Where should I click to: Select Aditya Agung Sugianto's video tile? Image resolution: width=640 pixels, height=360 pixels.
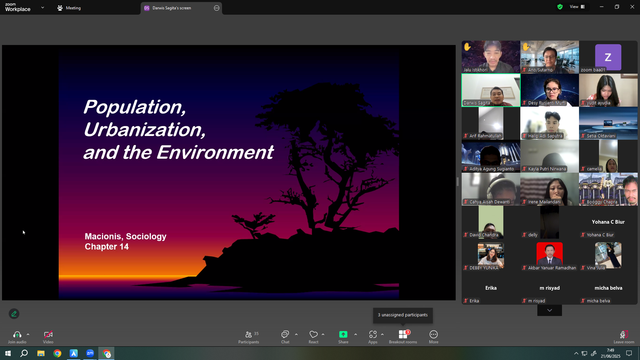pyautogui.click(x=491, y=156)
